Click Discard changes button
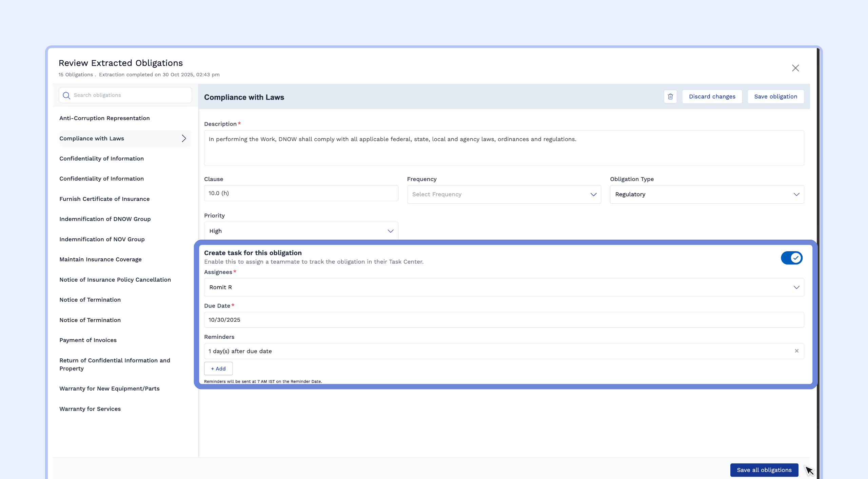 tap(712, 97)
